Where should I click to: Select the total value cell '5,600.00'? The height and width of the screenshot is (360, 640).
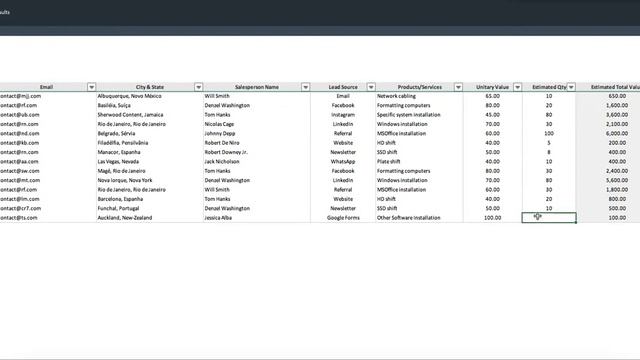(608, 180)
